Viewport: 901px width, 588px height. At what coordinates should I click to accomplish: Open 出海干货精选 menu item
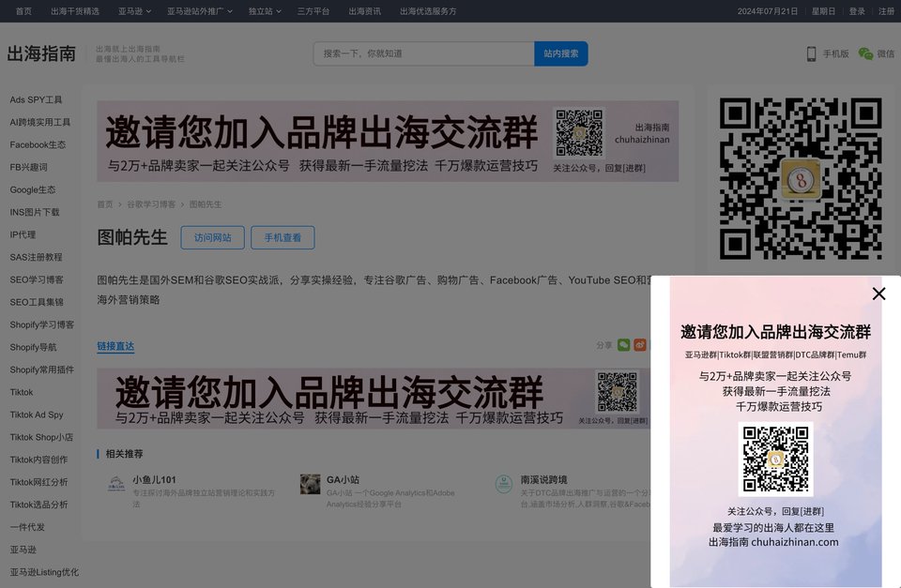tap(75, 11)
